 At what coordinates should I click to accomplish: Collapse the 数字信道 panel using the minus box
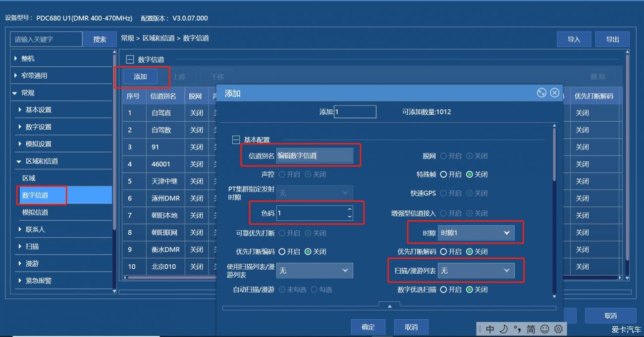[130, 59]
